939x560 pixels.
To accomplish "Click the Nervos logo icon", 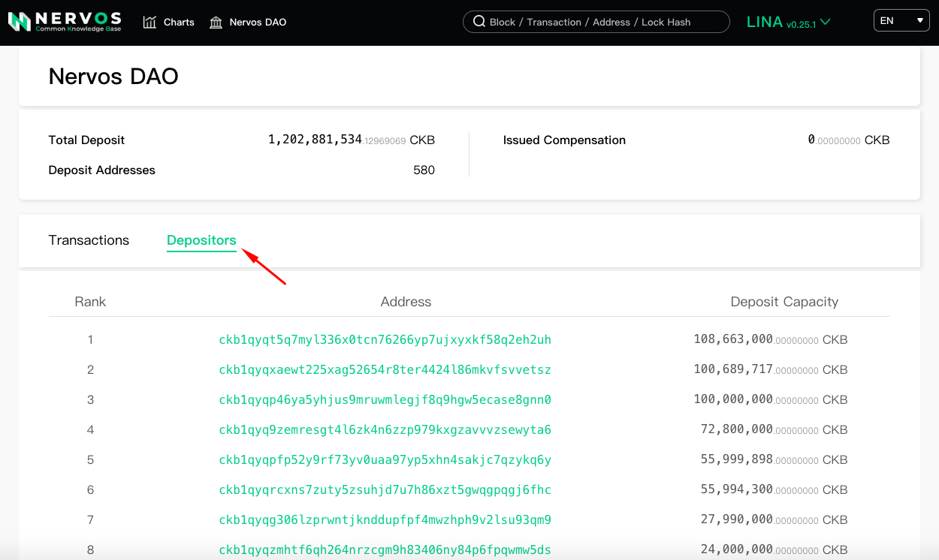I will coord(19,22).
